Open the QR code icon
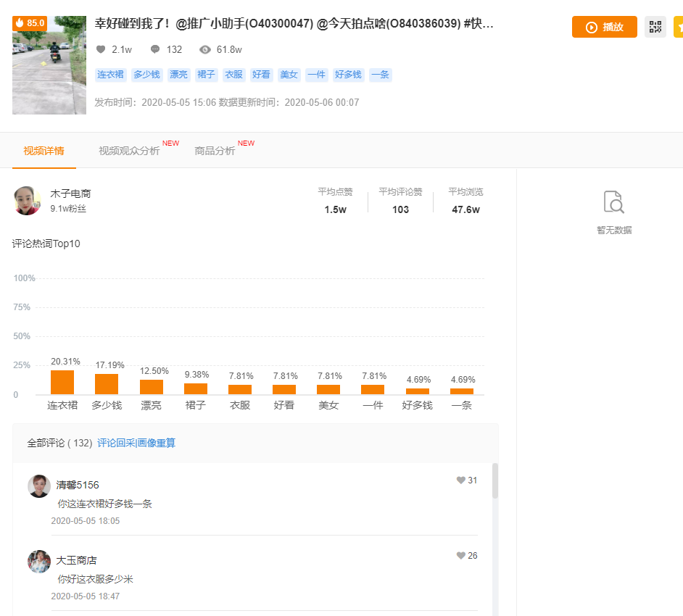 655,27
